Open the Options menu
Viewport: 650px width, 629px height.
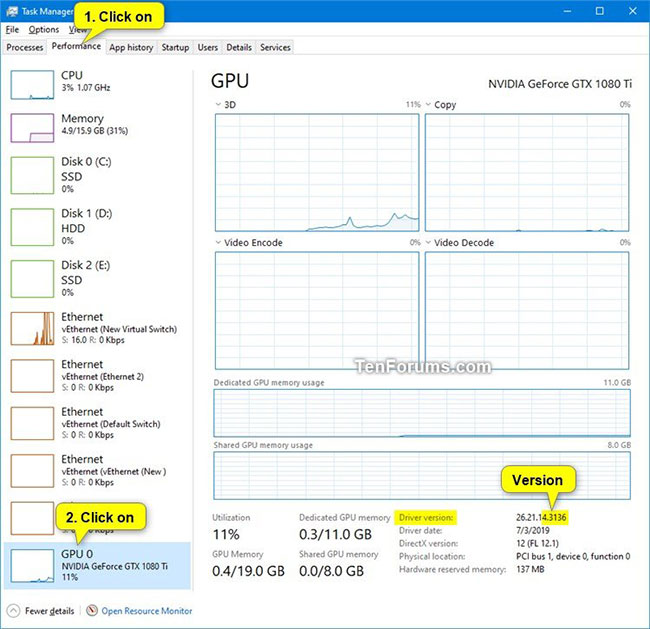click(x=44, y=30)
